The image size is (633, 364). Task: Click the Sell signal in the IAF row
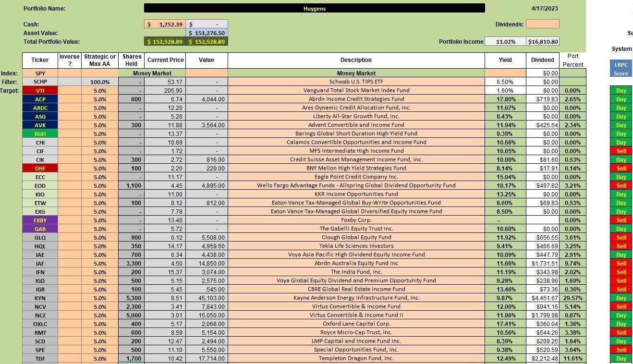pyautogui.click(x=621, y=264)
